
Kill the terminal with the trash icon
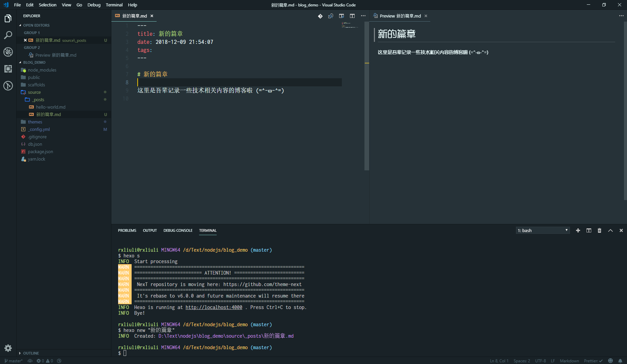pyautogui.click(x=600, y=230)
